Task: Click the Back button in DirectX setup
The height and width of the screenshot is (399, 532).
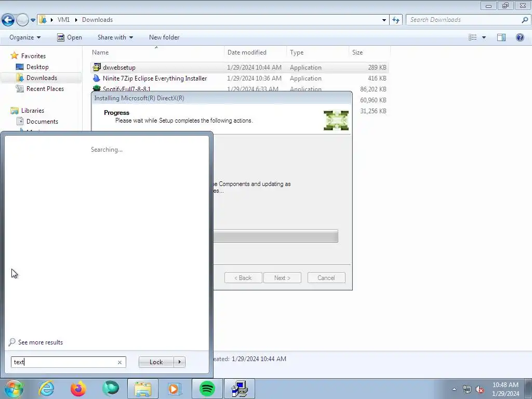Action: tap(243, 278)
